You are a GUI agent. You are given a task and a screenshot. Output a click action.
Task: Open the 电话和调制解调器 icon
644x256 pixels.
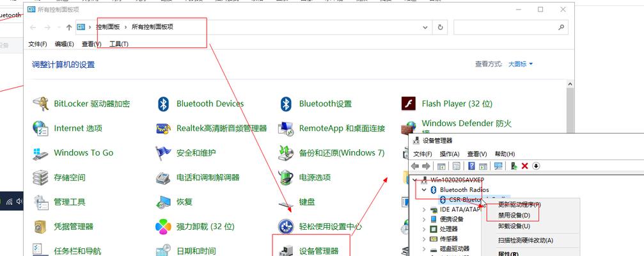pos(164,177)
